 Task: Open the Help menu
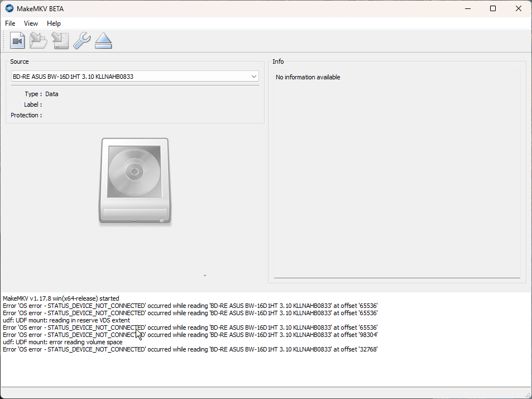[54, 23]
